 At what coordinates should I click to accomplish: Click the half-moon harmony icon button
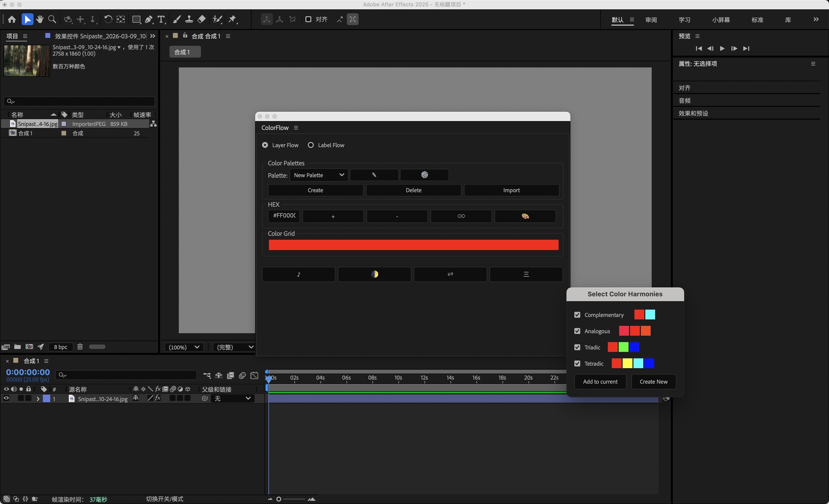tap(374, 274)
